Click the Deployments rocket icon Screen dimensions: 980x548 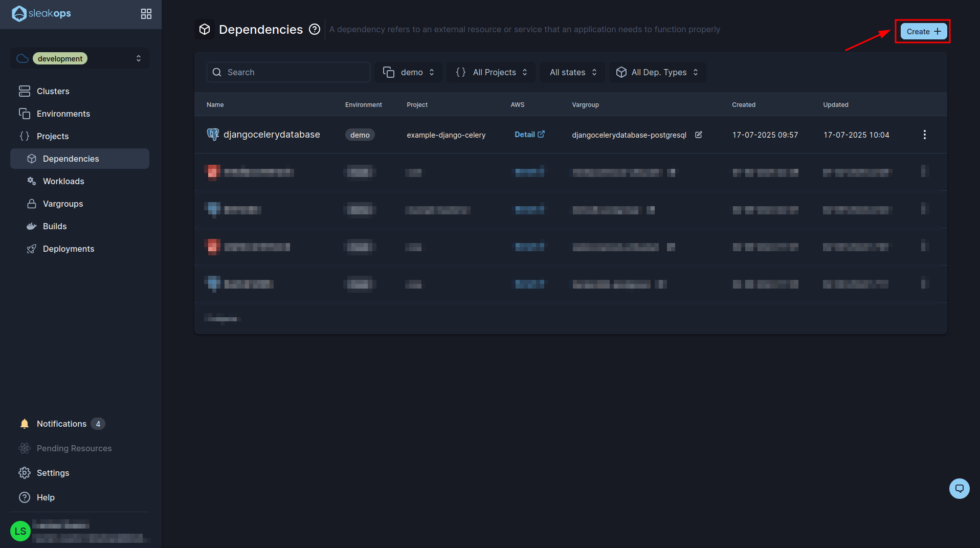pos(32,249)
